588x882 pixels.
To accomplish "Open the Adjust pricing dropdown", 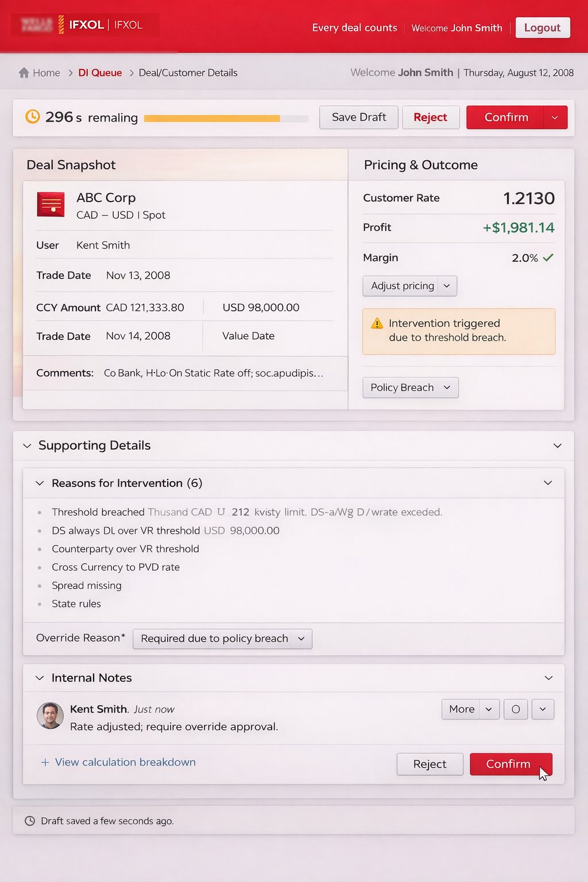I will 409,286.
